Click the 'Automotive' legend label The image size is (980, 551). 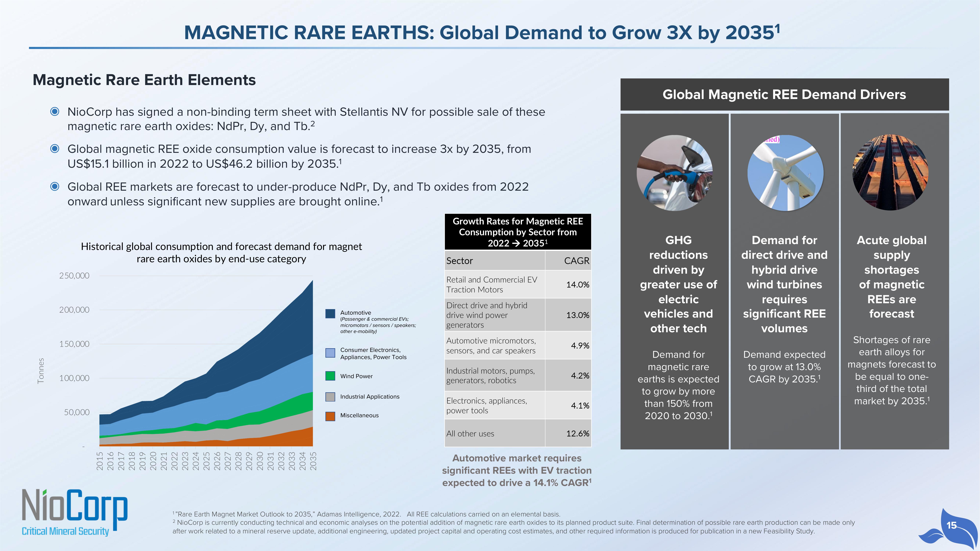click(356, 313)
